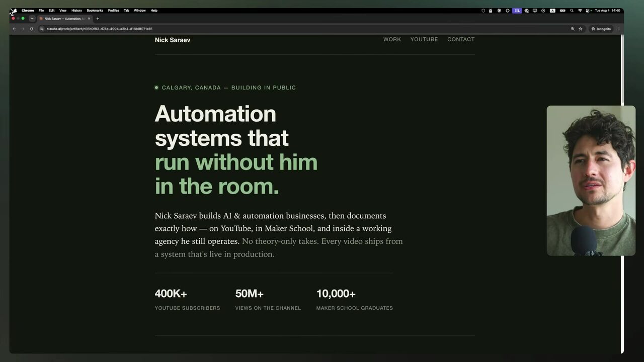
Task: Open the zoom magnifier in the address bar
Action: pos(573,29)
